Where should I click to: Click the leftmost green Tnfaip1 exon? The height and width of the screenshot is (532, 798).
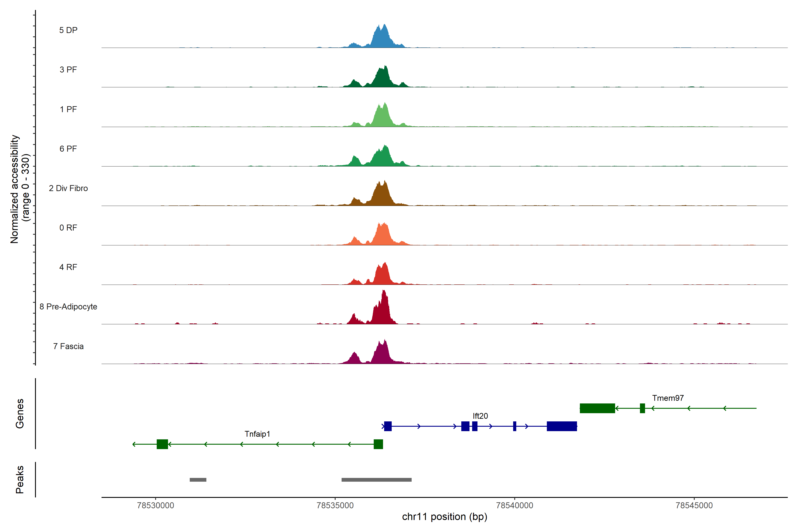tap(162, 444)
